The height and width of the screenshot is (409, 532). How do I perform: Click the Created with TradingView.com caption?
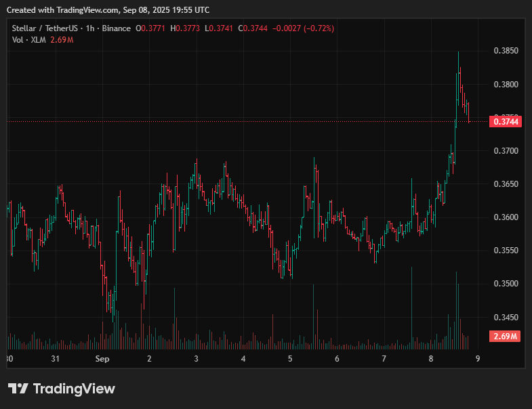(x=110, y=10)
